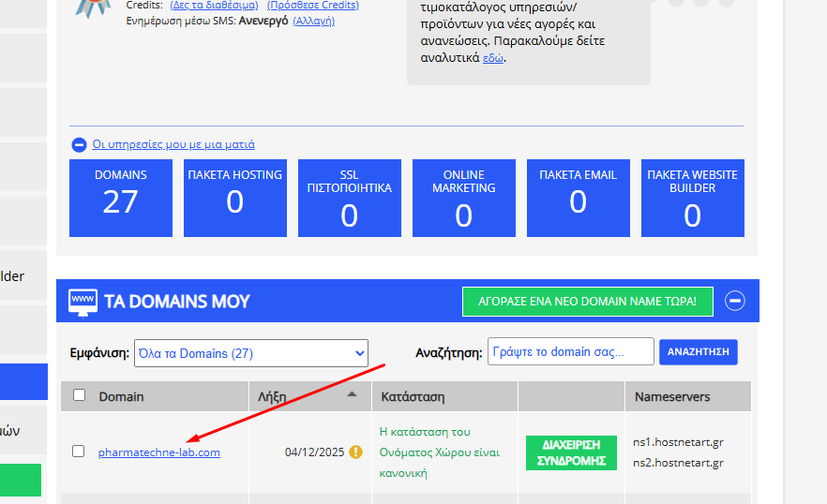This screenshot has width=827, height=504.
Task: Open the SSL Πιστοποιητικά tile
Action: coord(350,198)
